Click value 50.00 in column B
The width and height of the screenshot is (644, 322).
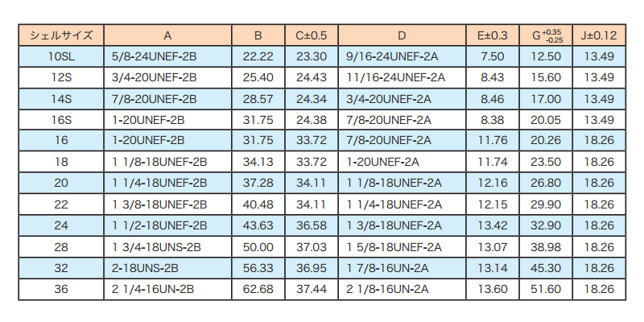[x=258, y=246]
